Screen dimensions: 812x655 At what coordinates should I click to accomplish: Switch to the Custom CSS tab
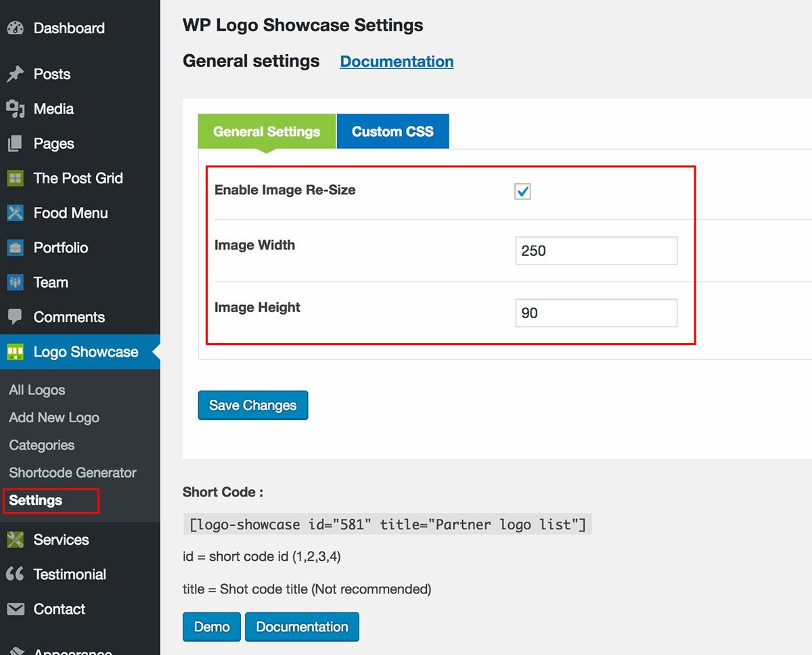[x=392, y=131]
